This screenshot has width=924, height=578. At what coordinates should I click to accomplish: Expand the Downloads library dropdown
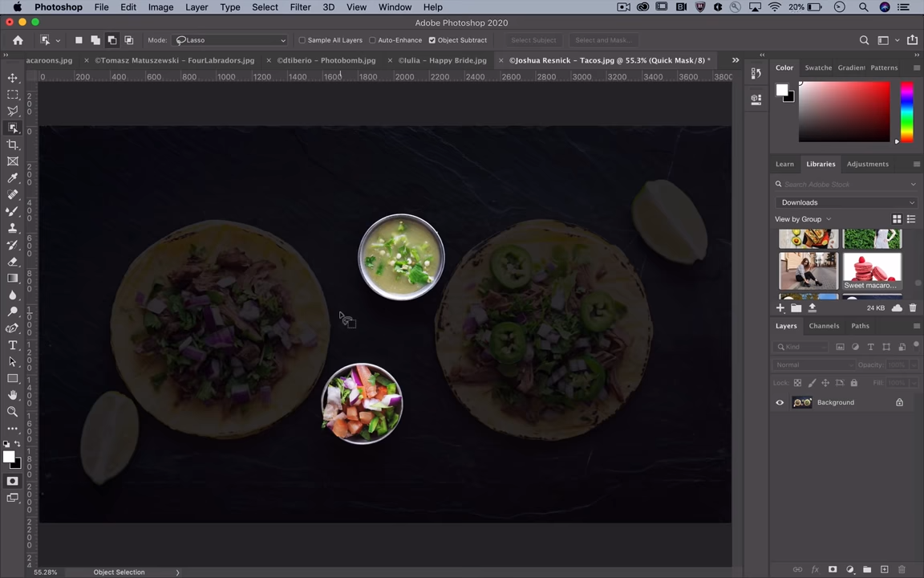click(x=847, y=202)
